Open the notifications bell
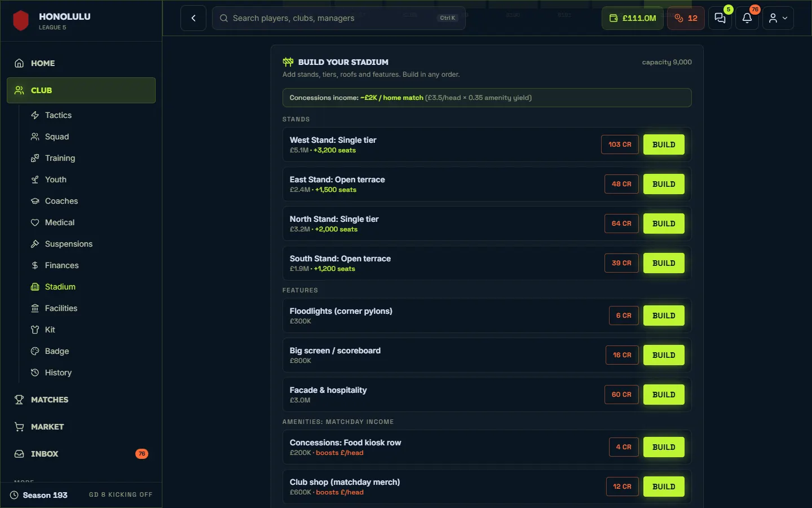This screenshot has width=812, height=508. click(747, 18)
